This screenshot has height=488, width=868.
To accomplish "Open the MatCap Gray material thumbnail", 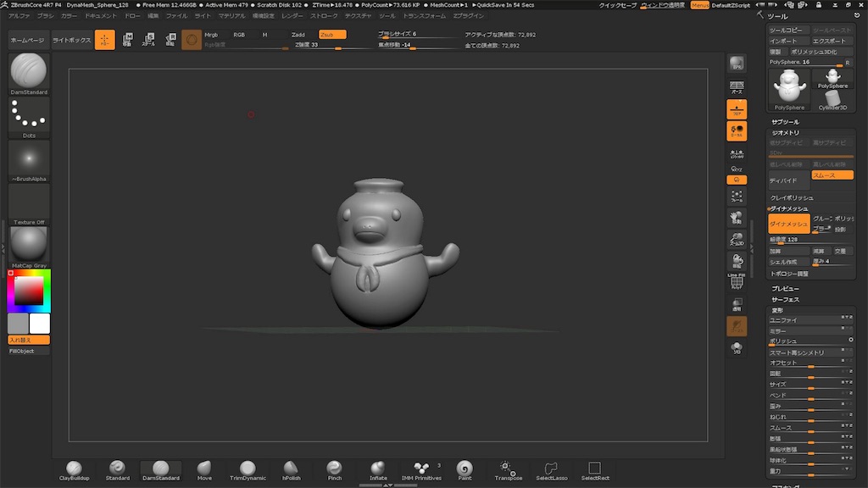I will coord(29,247).
